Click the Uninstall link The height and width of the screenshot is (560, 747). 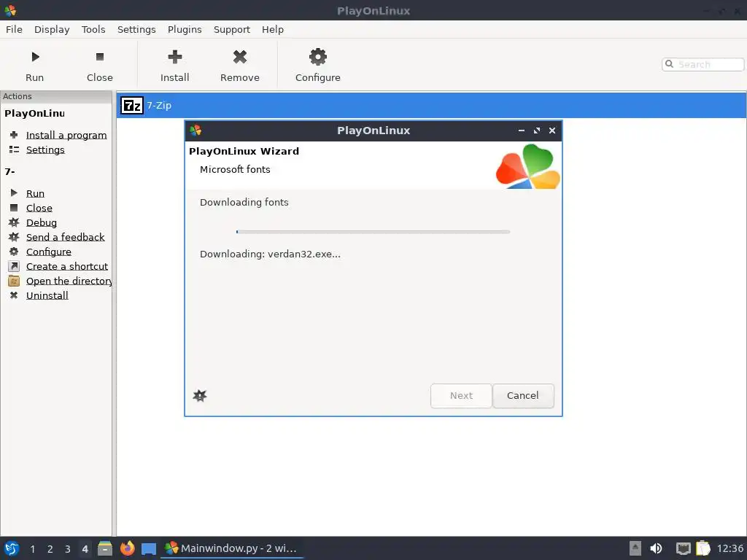[47, 295]
